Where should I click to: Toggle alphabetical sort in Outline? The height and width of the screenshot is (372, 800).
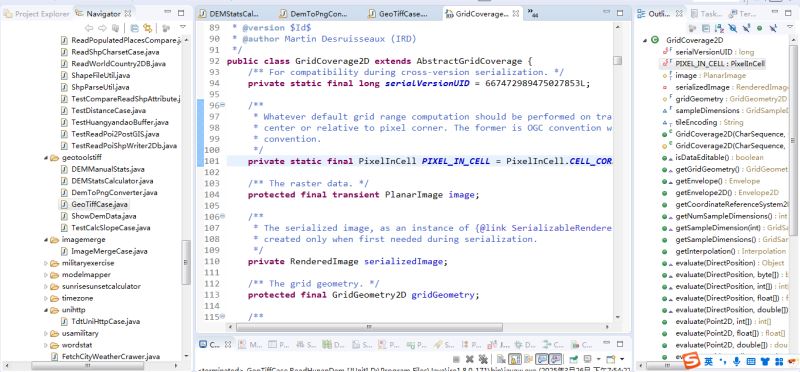click(719, 28)
